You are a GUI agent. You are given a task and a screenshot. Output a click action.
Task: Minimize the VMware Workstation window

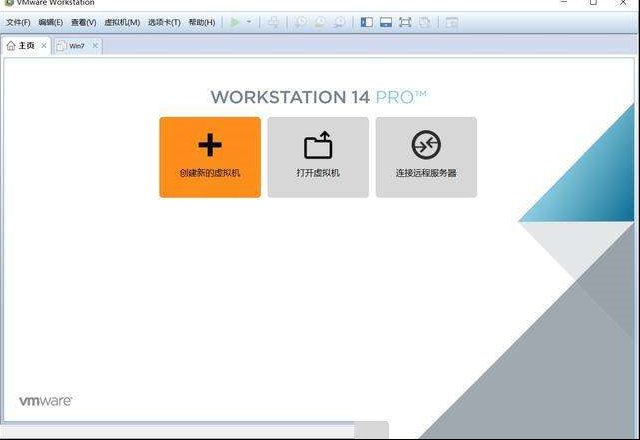click(x=564, y=2)
